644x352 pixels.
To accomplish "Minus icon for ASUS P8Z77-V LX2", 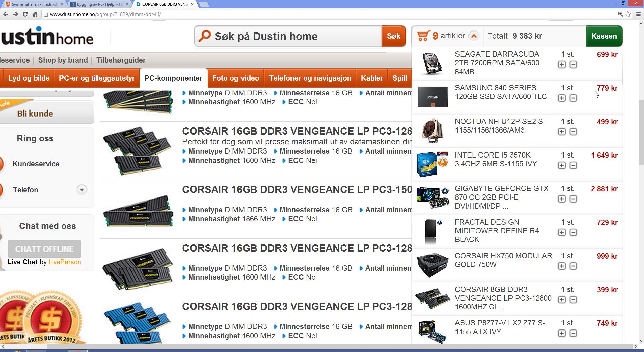I will pyautogui.click(x=573, y=333).
